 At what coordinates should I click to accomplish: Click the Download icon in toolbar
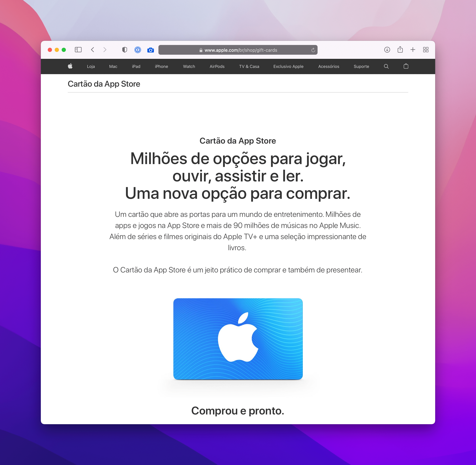pos(387,50)
